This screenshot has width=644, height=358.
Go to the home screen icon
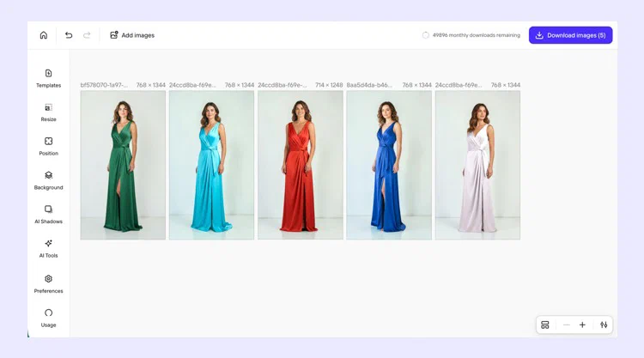pyautogui.click(x=44, y=35)
